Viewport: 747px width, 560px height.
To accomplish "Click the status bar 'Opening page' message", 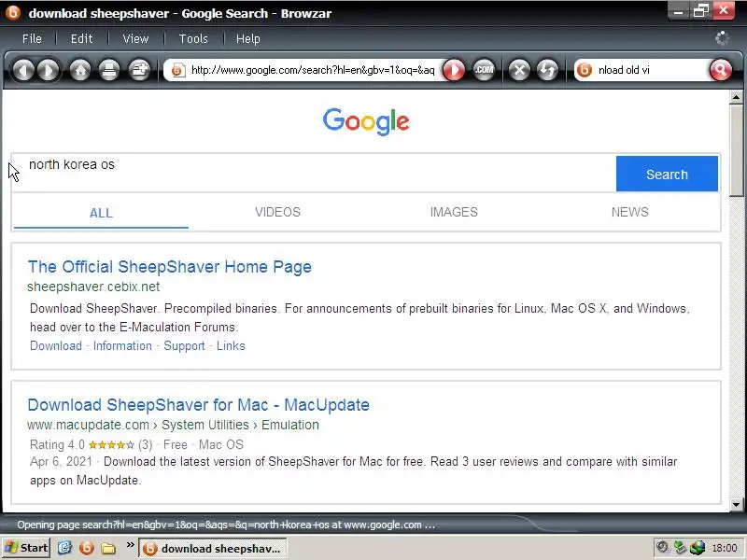I will tap(226, 525).
